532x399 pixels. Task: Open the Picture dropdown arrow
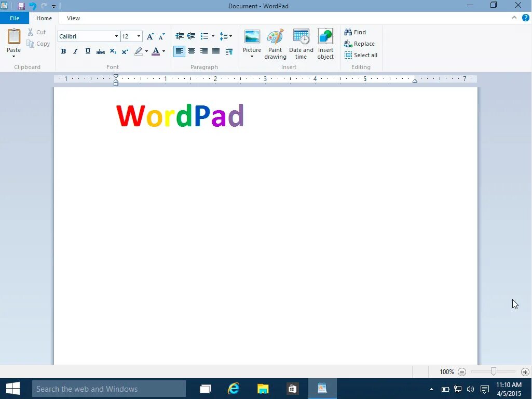(x=252, y=57)
